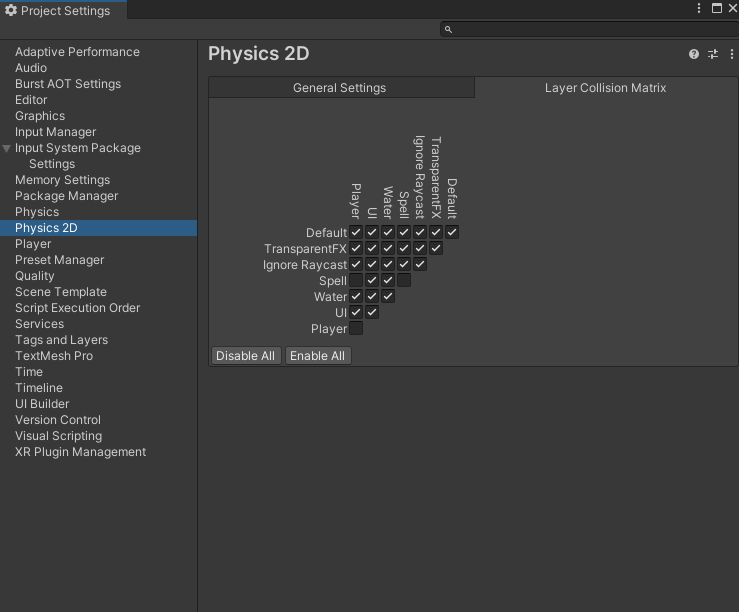
Task: Open Visual Scripting settings
Action: (99, 436)
